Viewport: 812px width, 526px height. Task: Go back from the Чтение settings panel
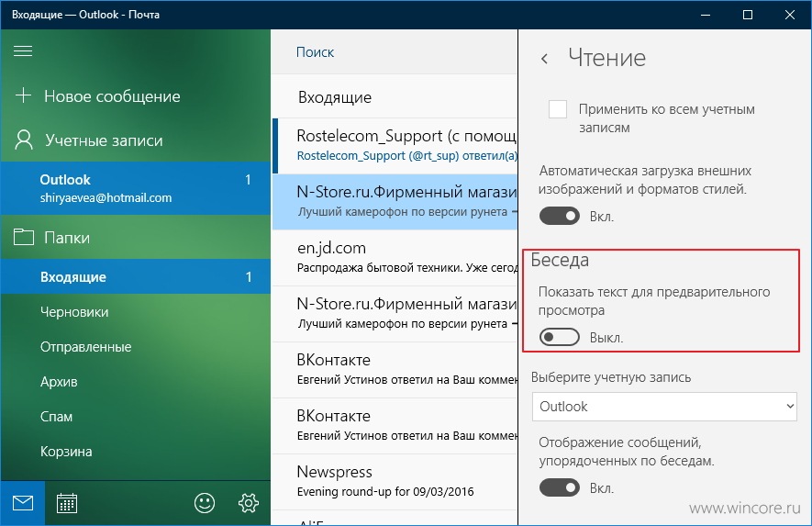tap(544, 59)
